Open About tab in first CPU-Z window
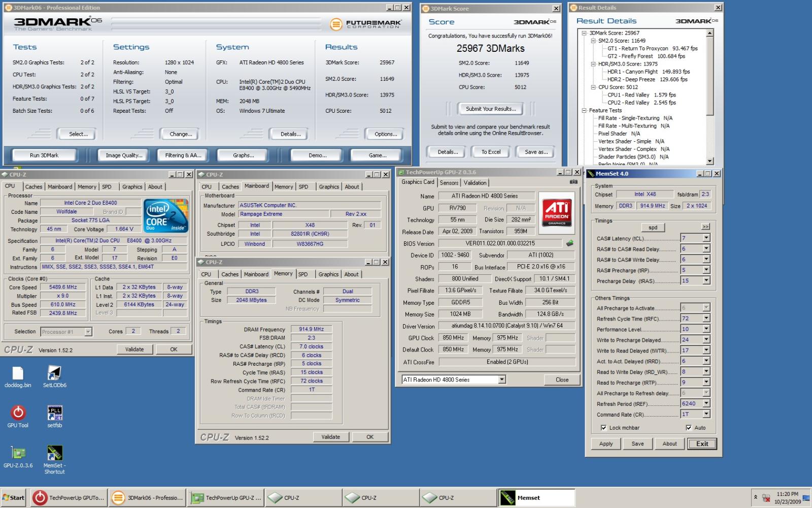 point(155,187)
